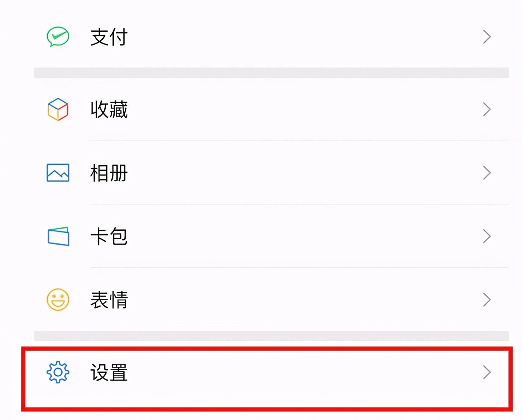Expand the 相册 entry chevron
Screen dimensions: 522x420
487,173
